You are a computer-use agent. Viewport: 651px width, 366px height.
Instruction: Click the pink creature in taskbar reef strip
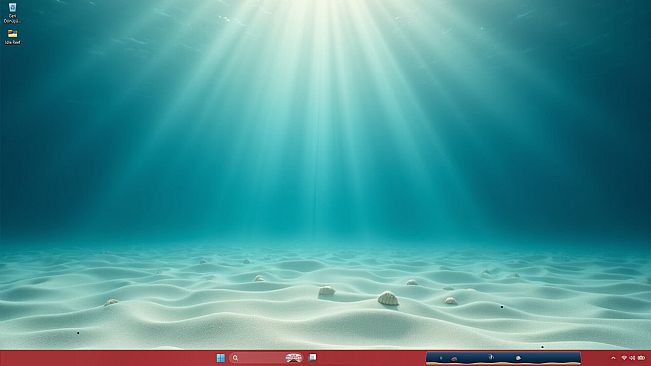[454, 359]
